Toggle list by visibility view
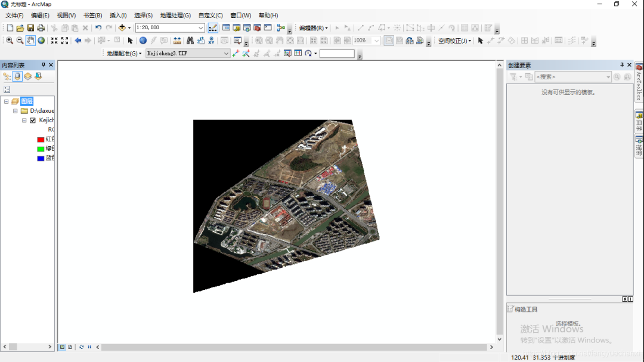Screen dimensions: 644x362 (27, 76)
